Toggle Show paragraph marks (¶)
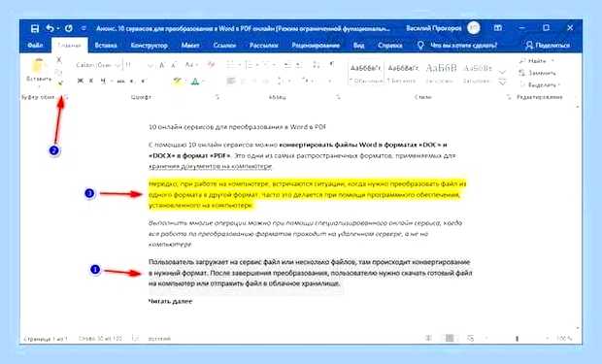 [x=332, y=64]
